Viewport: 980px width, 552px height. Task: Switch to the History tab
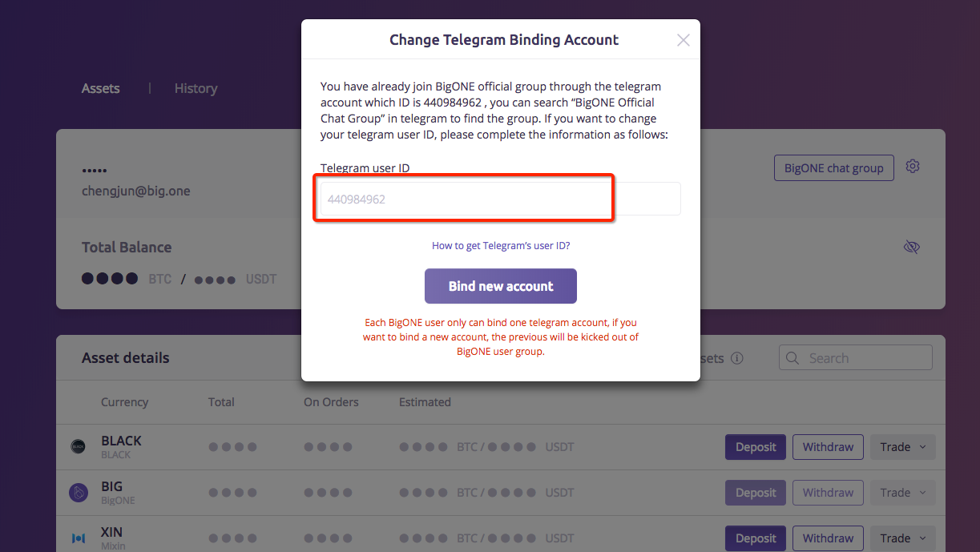tap(196, 88)
